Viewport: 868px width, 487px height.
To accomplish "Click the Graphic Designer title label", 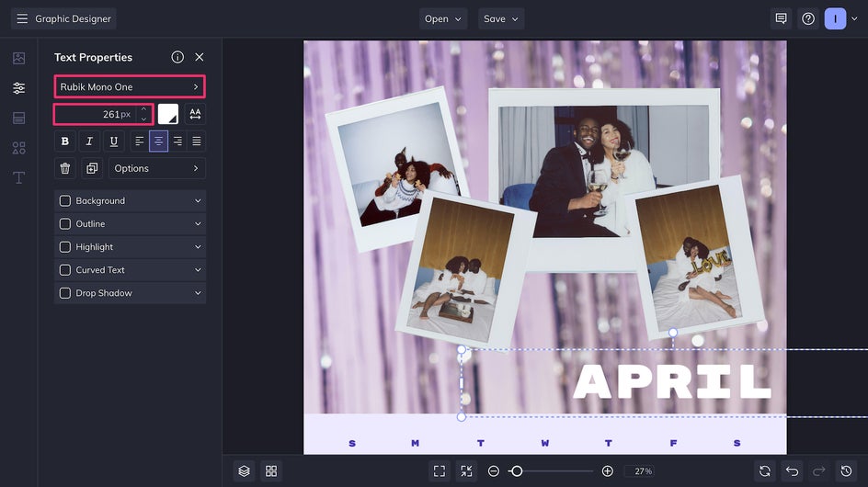I will (73, 18).
